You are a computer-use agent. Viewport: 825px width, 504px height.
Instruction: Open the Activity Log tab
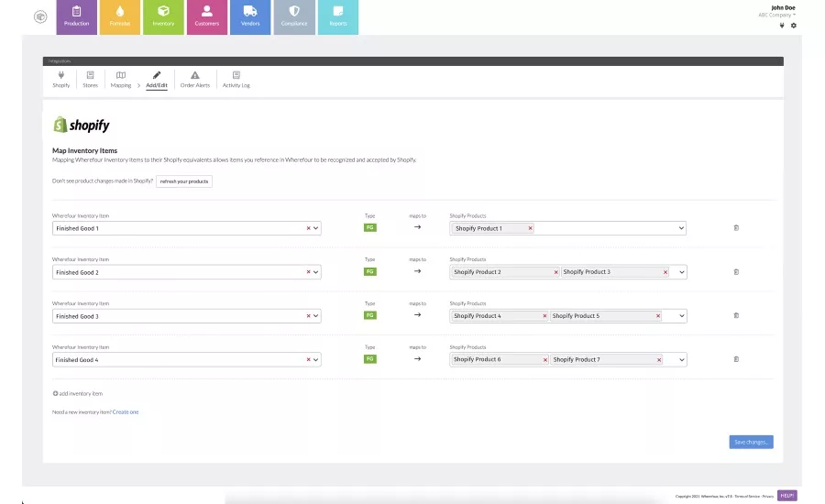tap(236, 80)
